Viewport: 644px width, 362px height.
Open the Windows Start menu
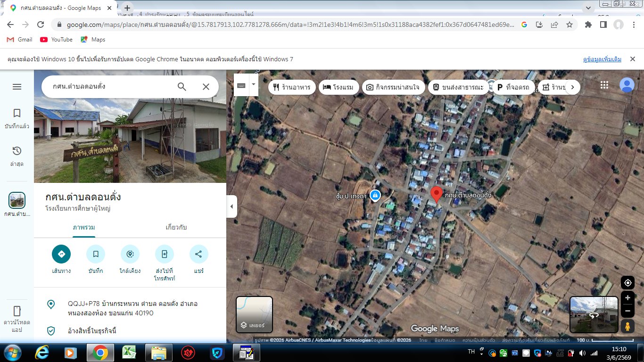pos(12,352)
